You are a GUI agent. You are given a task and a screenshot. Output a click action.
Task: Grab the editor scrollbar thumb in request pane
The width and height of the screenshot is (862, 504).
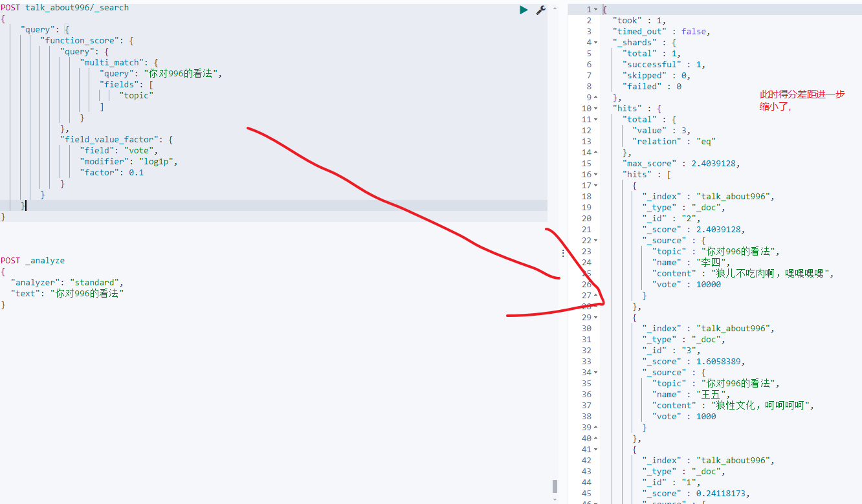(555, 487)
